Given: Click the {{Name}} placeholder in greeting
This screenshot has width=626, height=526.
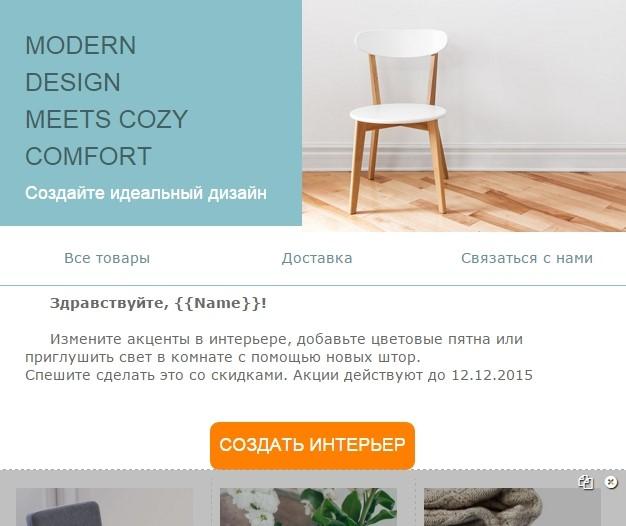Looking at the screenshot, I should tap(218, 304).
